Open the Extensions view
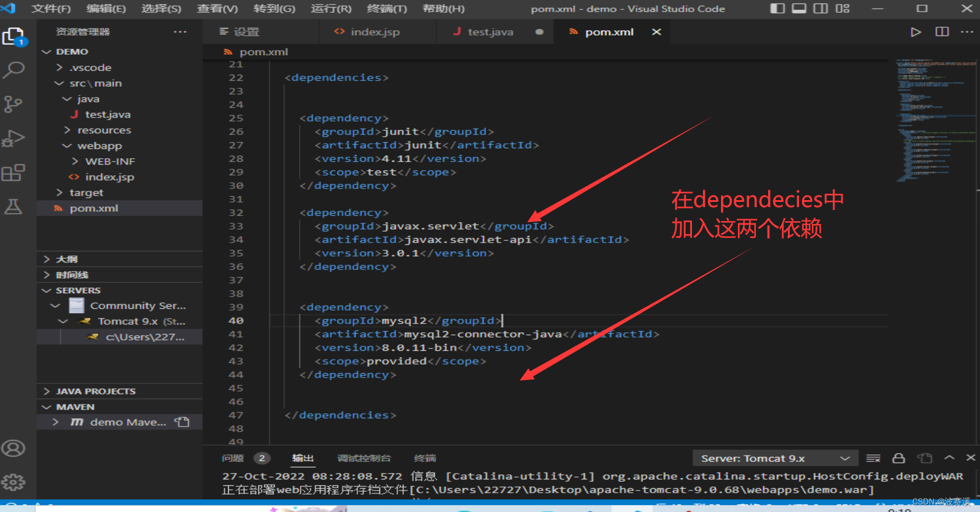Viewport: 980px width, 512px height. (x=13, y=173)
